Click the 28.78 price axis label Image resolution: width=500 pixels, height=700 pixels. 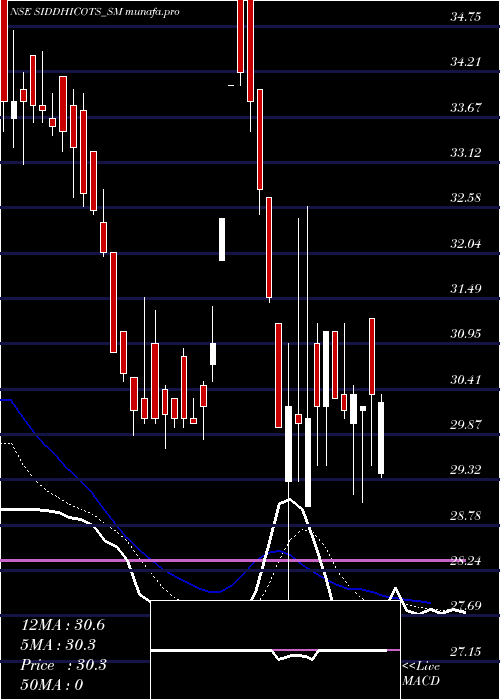pos(466,516)
